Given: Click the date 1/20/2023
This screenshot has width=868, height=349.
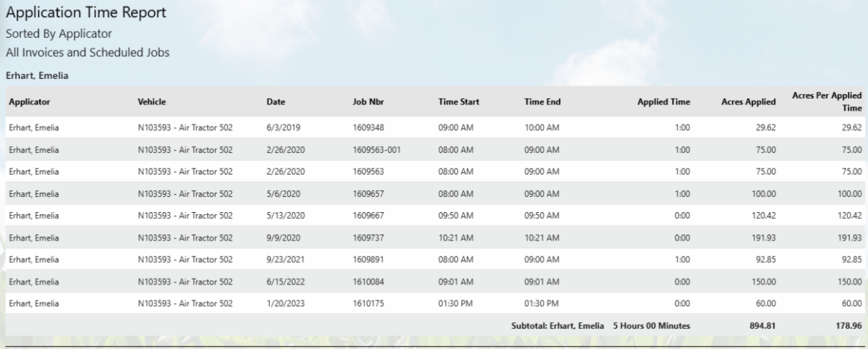Looking at the screenshot, I should 285,303.
